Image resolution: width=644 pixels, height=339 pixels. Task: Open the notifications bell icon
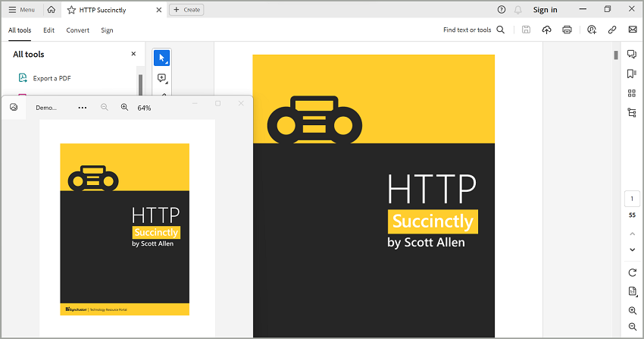click(518, 10)
